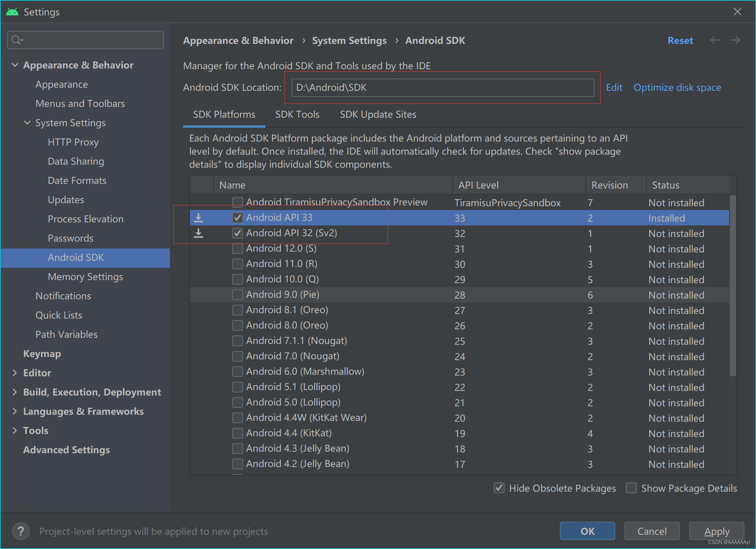Uncheck Hide Obsolete Packages

coord(499,488)
